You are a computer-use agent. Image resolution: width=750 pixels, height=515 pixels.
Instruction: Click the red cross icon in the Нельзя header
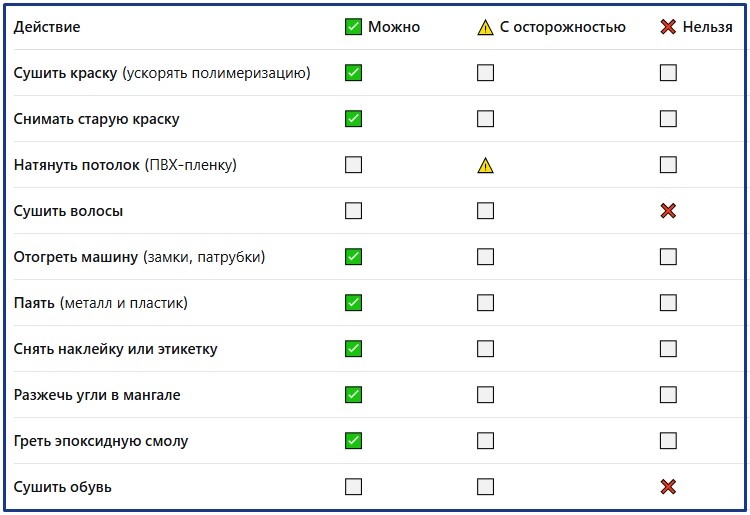pyautogui.click(x=668, y=27)
